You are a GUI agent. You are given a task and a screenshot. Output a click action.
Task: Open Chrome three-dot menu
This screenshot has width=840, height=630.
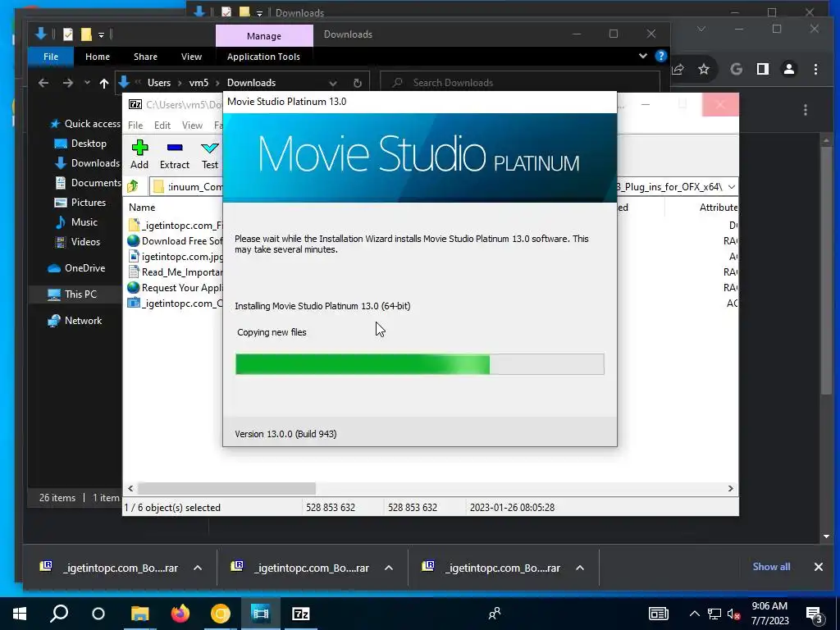[815, 69]
